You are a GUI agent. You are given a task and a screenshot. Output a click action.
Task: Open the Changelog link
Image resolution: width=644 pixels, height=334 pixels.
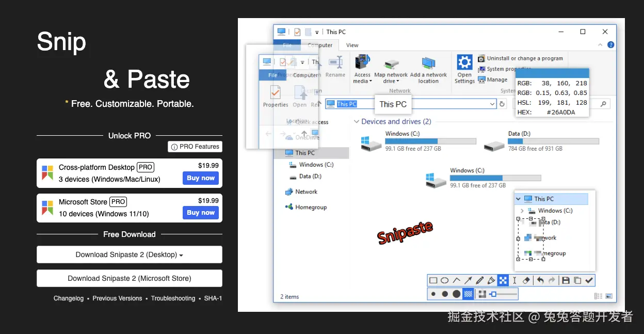(x=69, y=298)
